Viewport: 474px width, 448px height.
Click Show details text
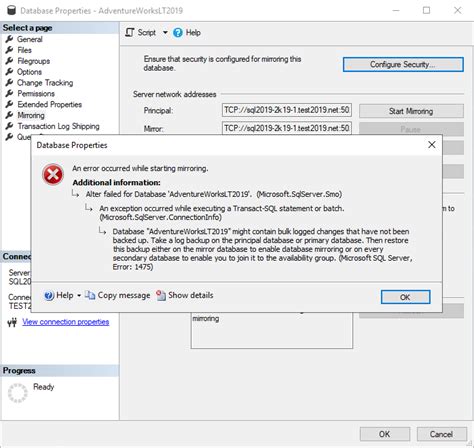pos(191,295)
